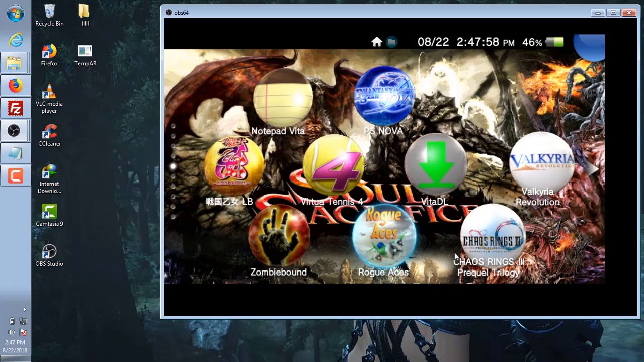Select the IIIII folder on desktop

pyautogui.click(x=85, y=15)
